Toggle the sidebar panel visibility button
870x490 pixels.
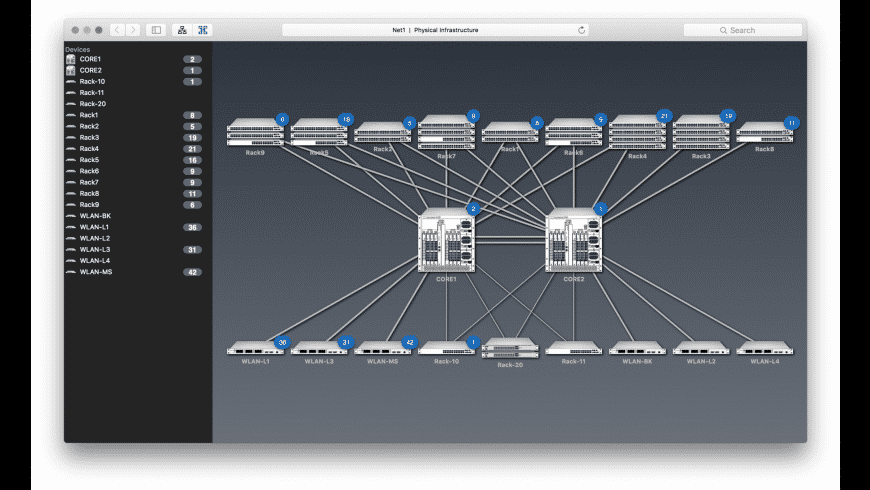tap(156, 30)
